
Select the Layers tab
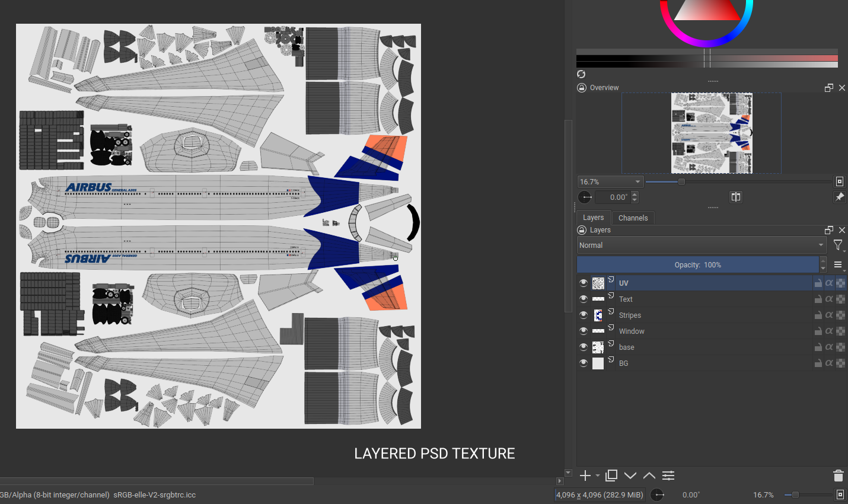(593, 218)
